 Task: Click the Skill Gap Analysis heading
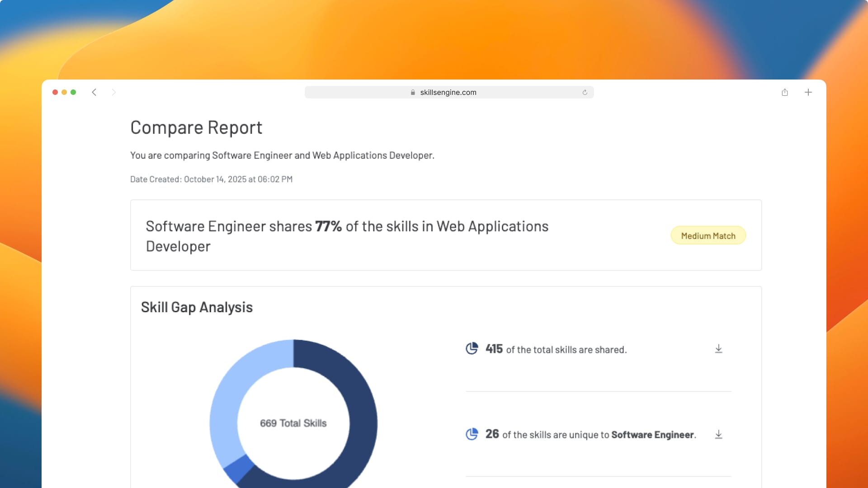(x=196, y=307)
